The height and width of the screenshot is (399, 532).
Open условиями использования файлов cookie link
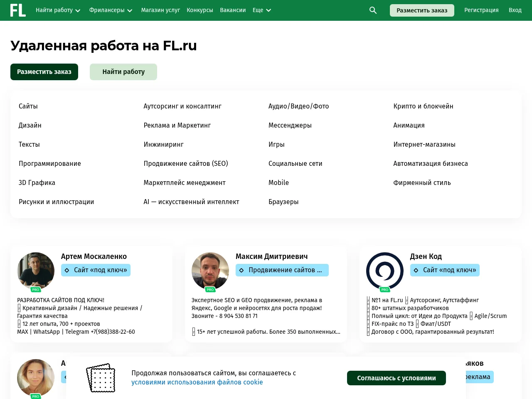tap(197, 382)
